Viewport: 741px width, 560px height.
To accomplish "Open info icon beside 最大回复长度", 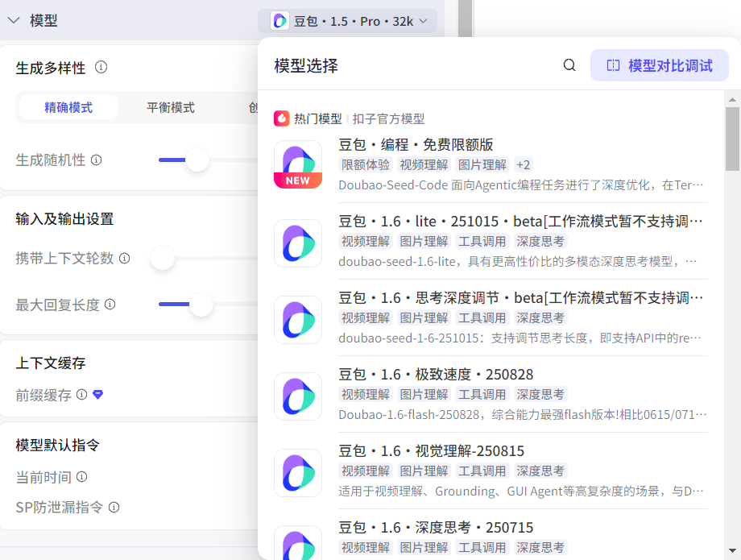I will [110, 305].
